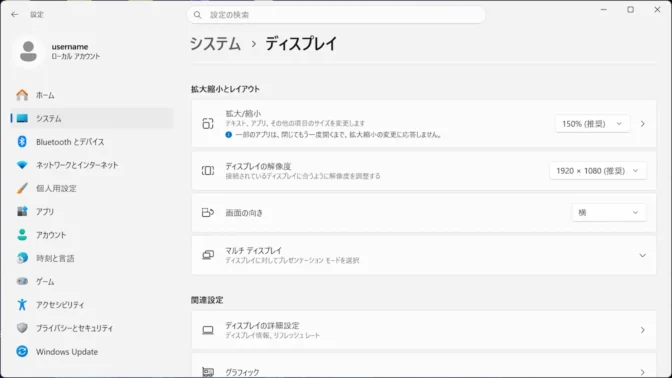
Task: Click the 関連設定 heading
Action: pyautogui.click(x=207, y=300)
